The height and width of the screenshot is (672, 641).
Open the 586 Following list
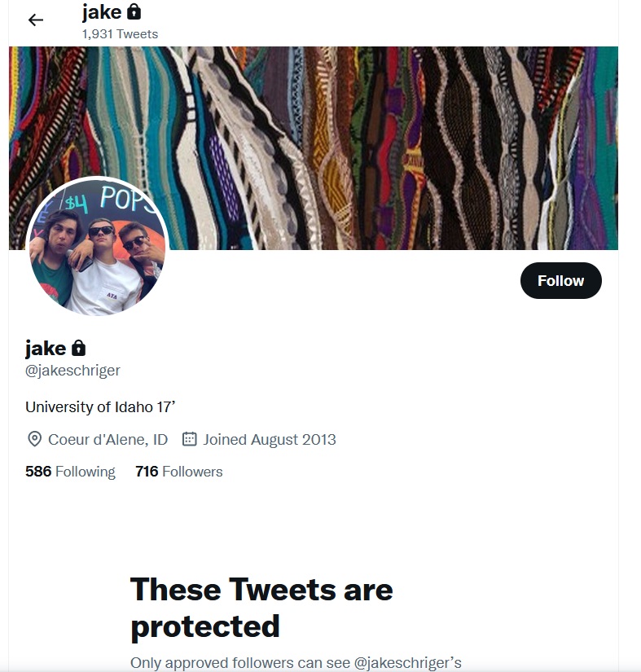(71, 472)
